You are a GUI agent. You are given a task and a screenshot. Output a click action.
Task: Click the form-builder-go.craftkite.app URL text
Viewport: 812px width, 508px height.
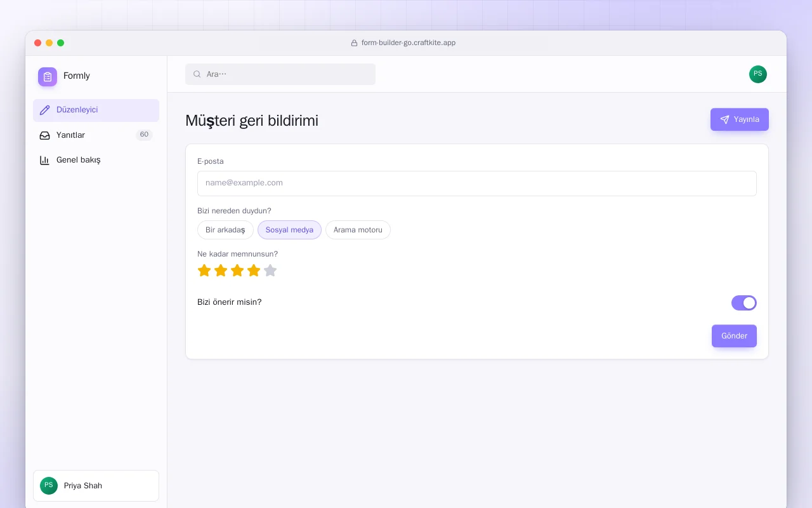409,43
